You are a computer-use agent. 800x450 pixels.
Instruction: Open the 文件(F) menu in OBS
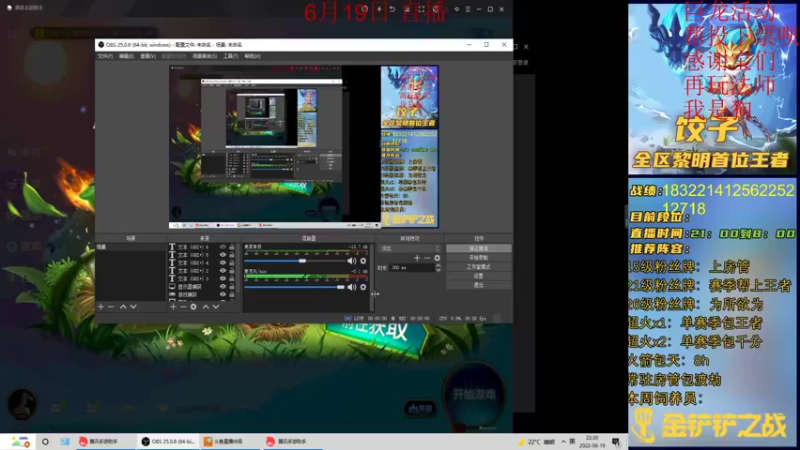105,56
